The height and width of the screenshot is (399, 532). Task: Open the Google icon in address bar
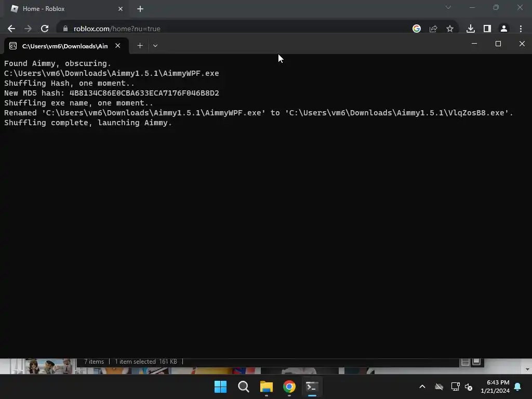[x=417, y=29]
